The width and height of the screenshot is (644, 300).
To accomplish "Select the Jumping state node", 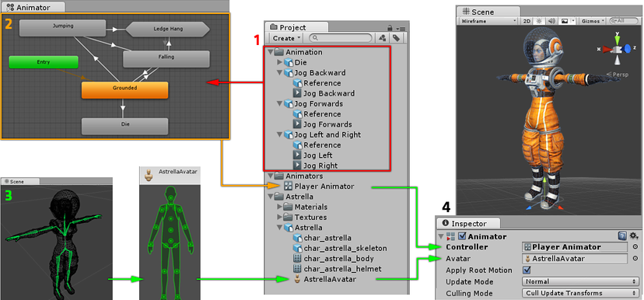I will click(x=63, y=27).
